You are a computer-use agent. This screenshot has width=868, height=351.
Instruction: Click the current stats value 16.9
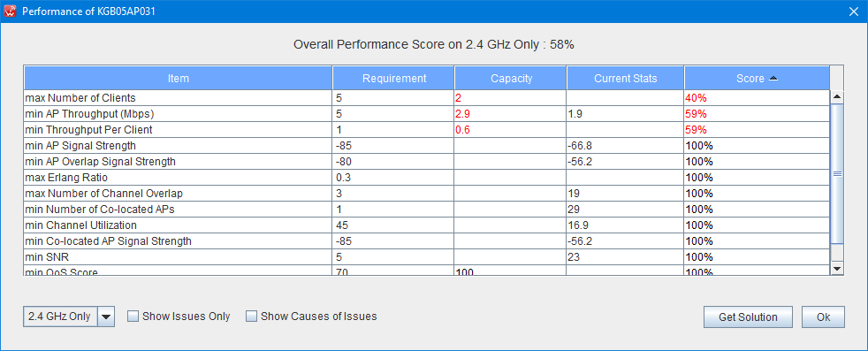577,225
